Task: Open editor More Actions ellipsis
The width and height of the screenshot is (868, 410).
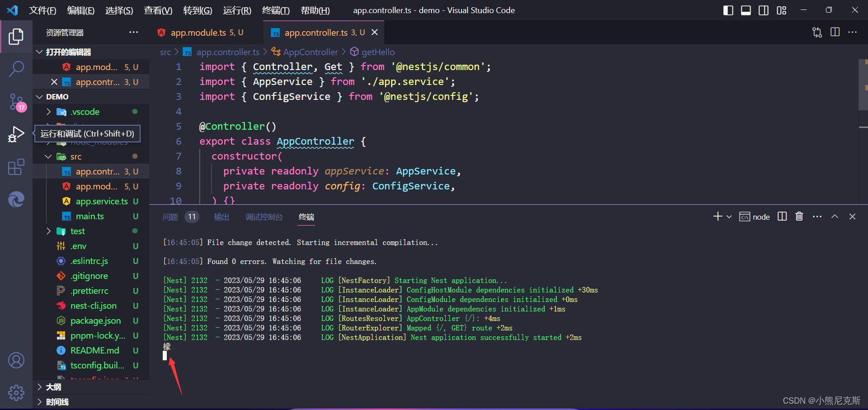Action: coord(853,32)
